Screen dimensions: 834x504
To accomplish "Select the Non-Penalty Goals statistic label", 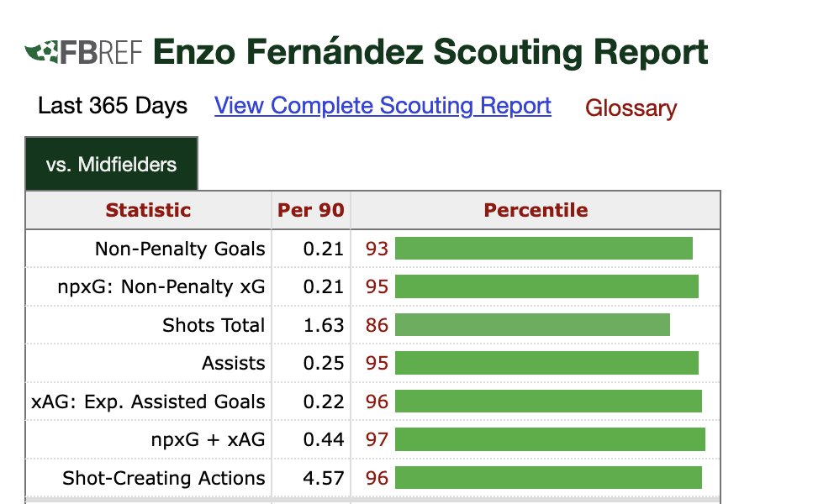I will [x=180, y=249].
